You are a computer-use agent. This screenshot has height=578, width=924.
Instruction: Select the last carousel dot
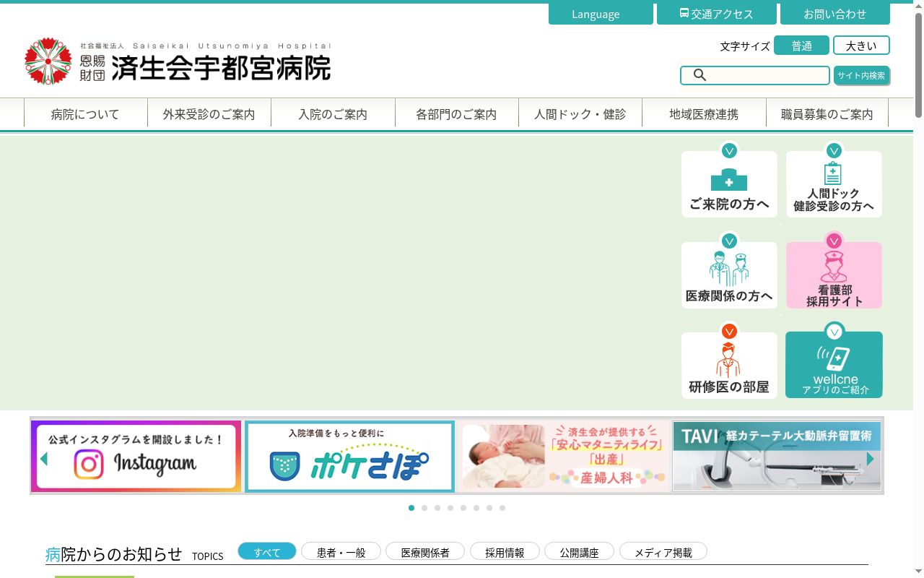pyautogui.click(x=502, y=508)
